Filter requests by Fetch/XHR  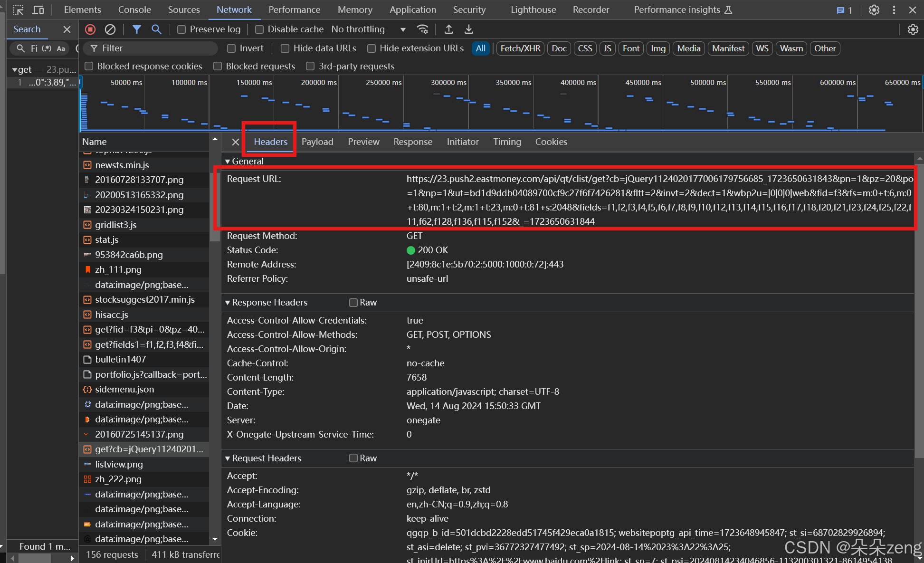point(520,48)
